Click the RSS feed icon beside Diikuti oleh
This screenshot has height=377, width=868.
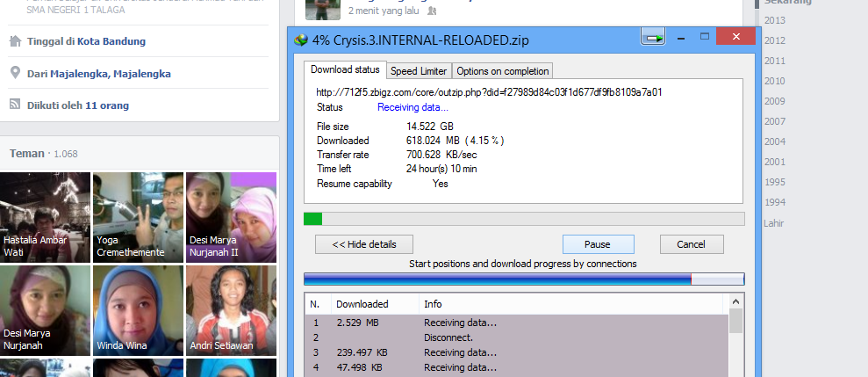click(x=16, y=105)
